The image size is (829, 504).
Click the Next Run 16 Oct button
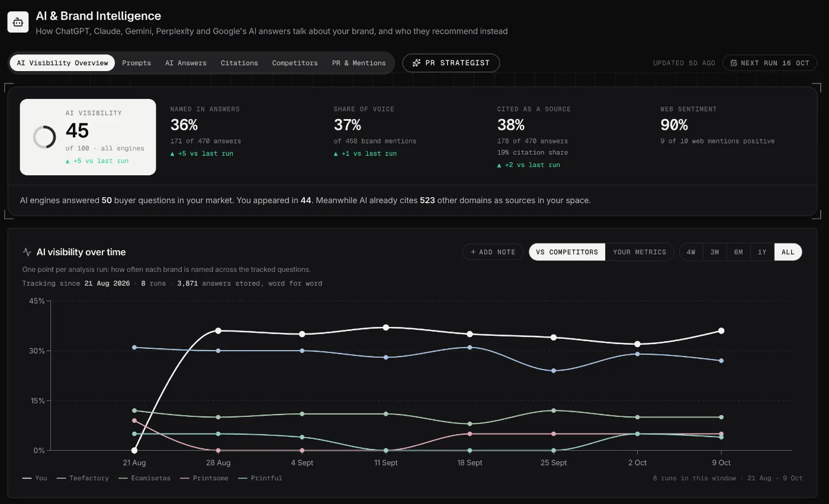(770, 63)
